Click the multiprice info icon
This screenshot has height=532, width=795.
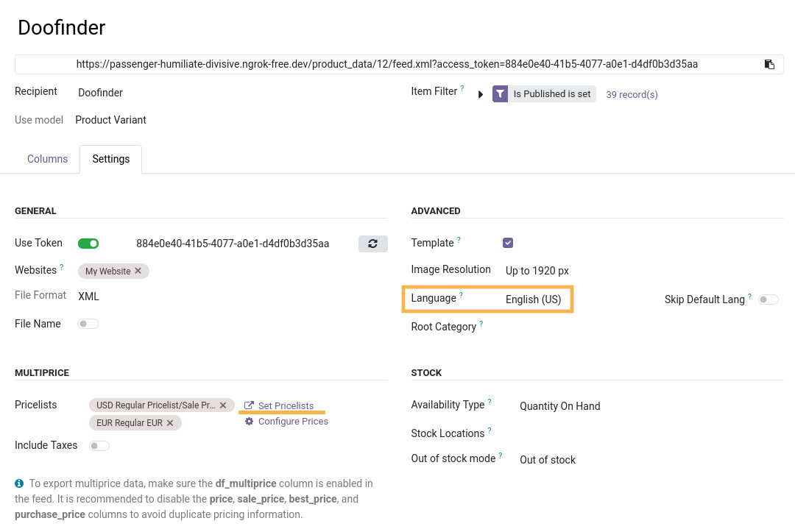coord(19,483)
